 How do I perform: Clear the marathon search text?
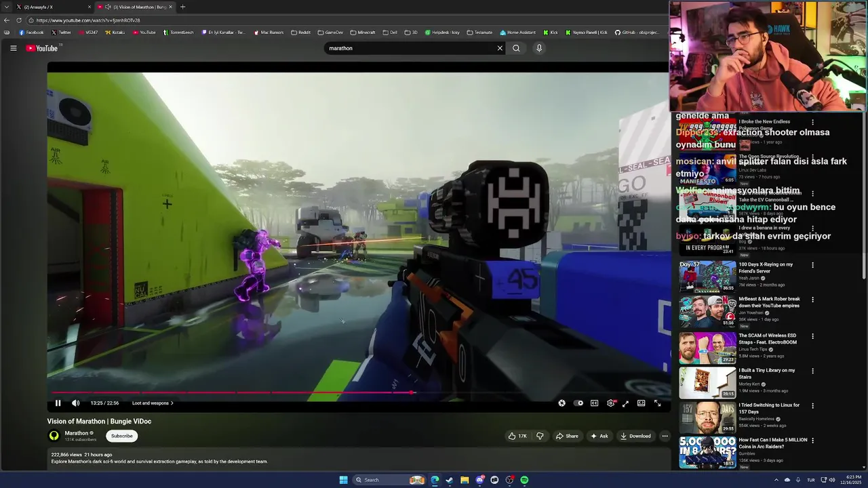pos(500,48)
